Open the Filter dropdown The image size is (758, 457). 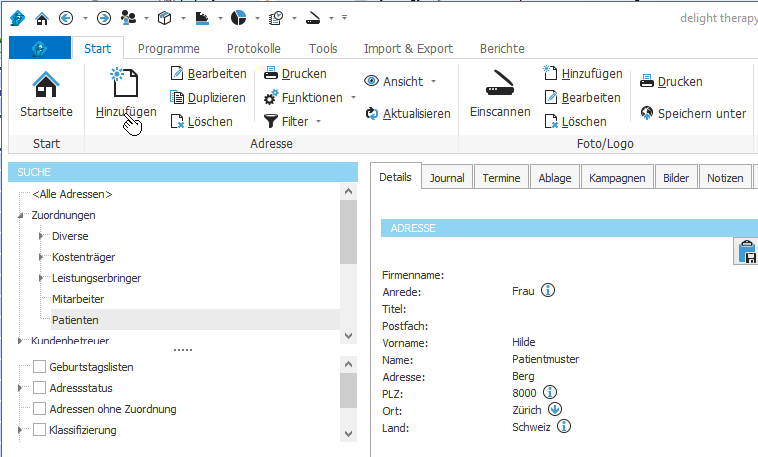click(x=293, y=121)
